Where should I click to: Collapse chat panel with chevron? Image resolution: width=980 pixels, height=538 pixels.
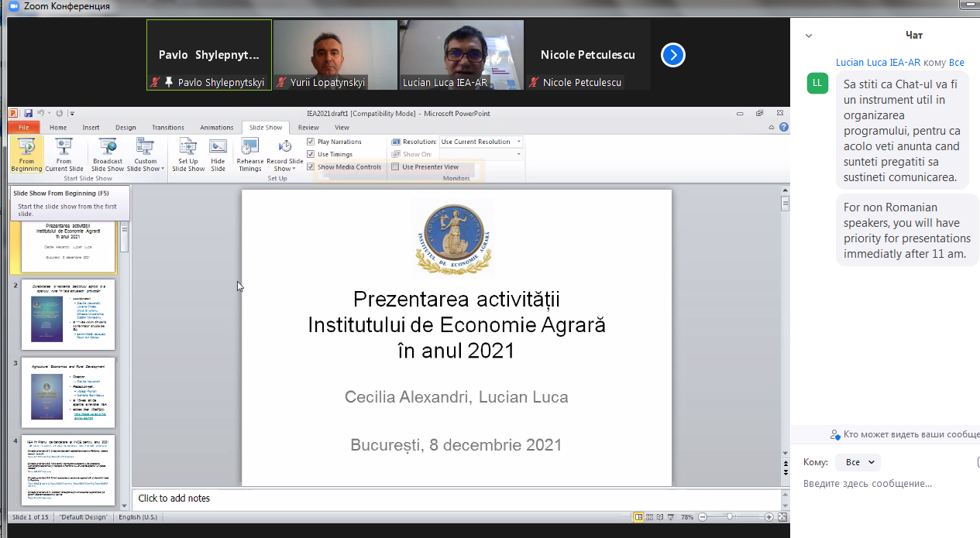point(809,36)
